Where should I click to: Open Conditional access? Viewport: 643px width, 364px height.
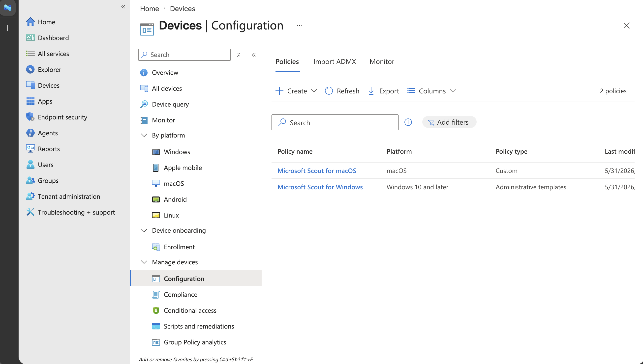coord(184,310)
